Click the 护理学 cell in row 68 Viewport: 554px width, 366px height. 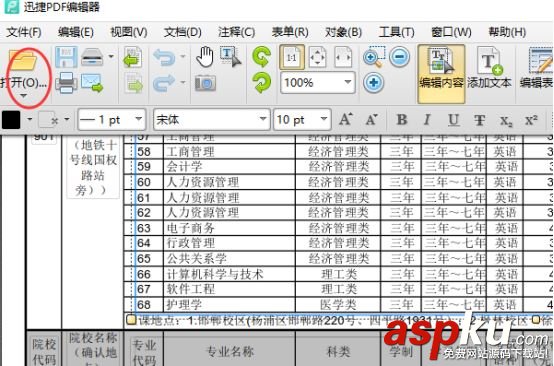click(229, 305)
